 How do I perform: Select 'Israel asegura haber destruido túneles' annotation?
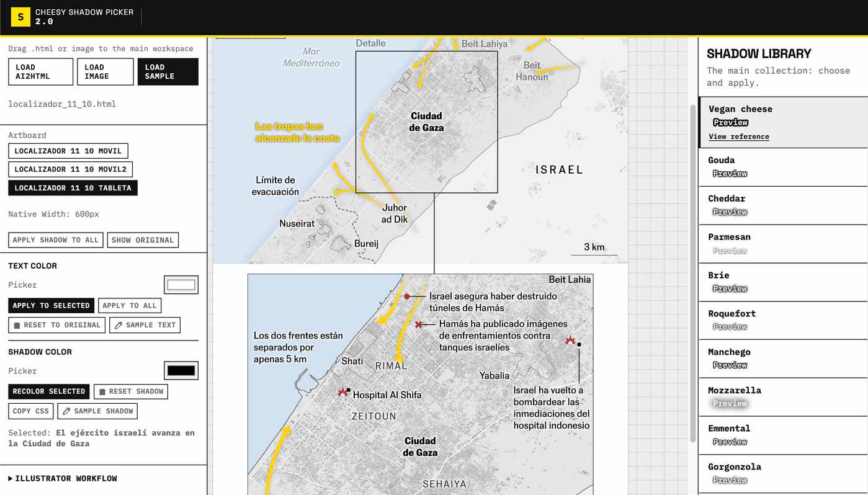[x=493, y=302]
